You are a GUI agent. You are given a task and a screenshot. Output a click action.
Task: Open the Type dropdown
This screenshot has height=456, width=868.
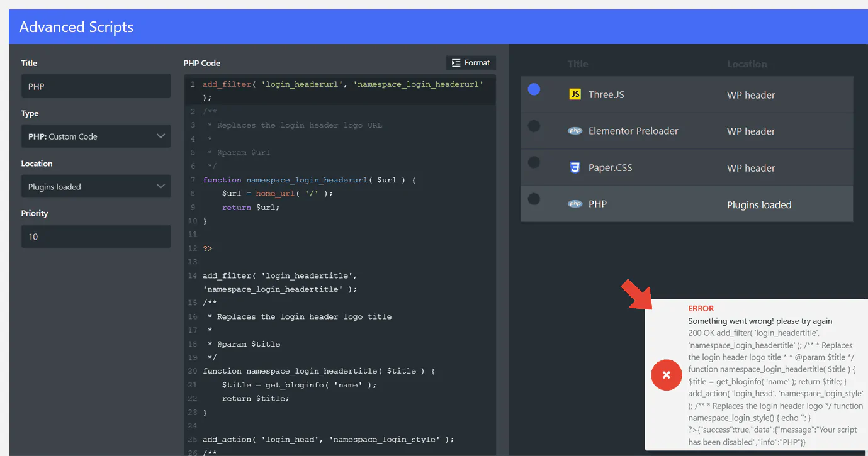(96, 136)
